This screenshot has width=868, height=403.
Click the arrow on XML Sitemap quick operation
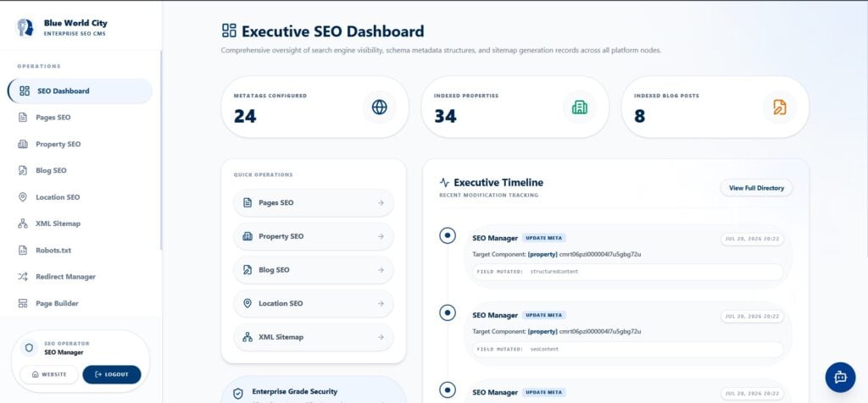381,337
